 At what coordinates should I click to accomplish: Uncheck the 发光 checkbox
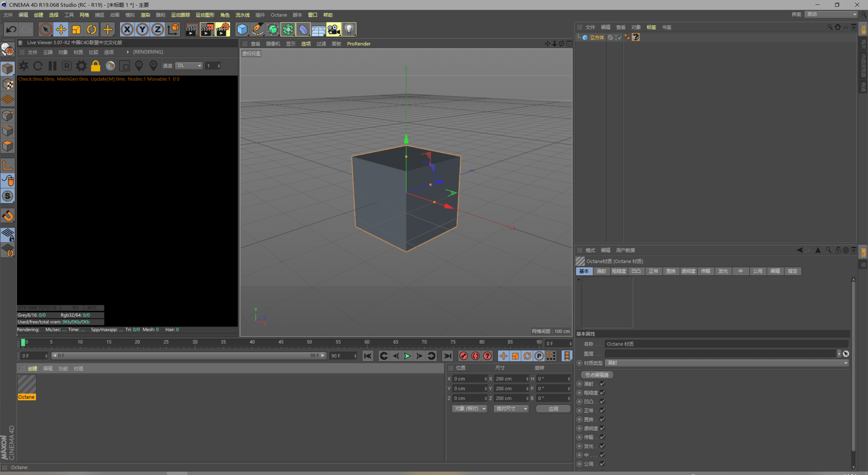[x=603, y=446]
